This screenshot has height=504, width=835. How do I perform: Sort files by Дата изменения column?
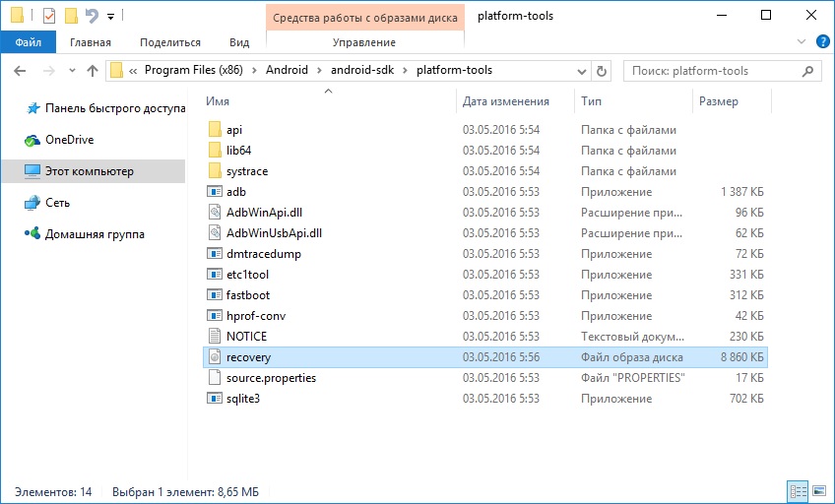pos(505,101)
